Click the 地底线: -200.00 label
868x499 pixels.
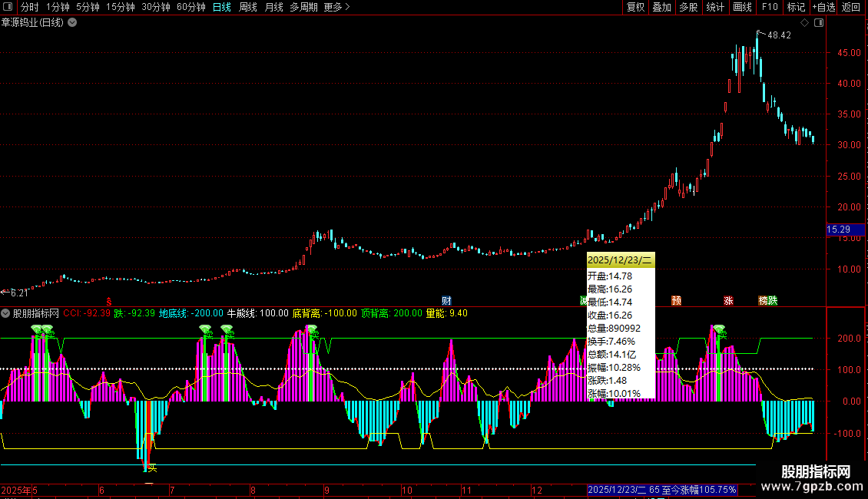point(191,313)
